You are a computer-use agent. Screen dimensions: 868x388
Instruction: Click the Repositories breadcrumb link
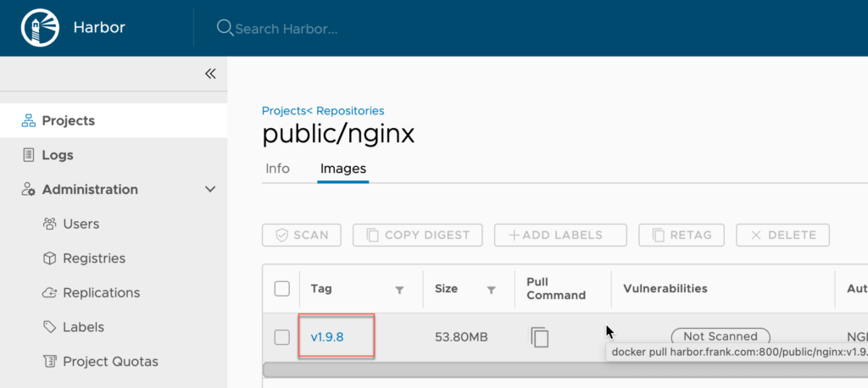(350, 111)
